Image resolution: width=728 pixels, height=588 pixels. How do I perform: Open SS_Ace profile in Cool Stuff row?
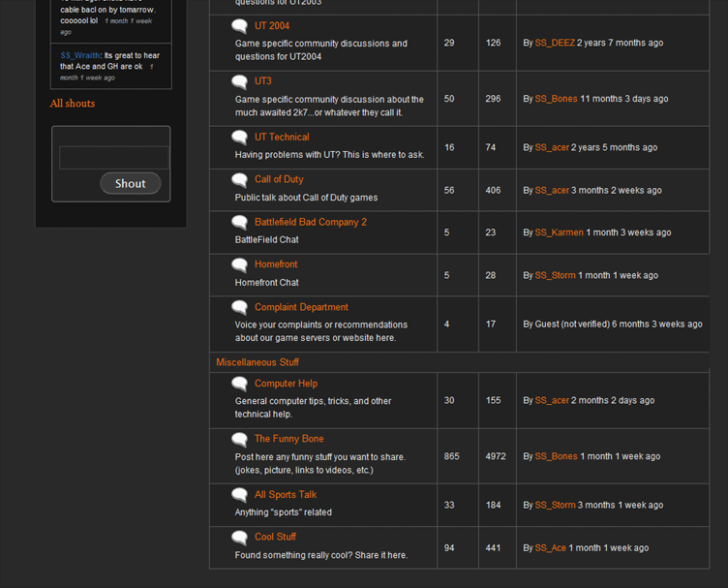tap(551, 548)
